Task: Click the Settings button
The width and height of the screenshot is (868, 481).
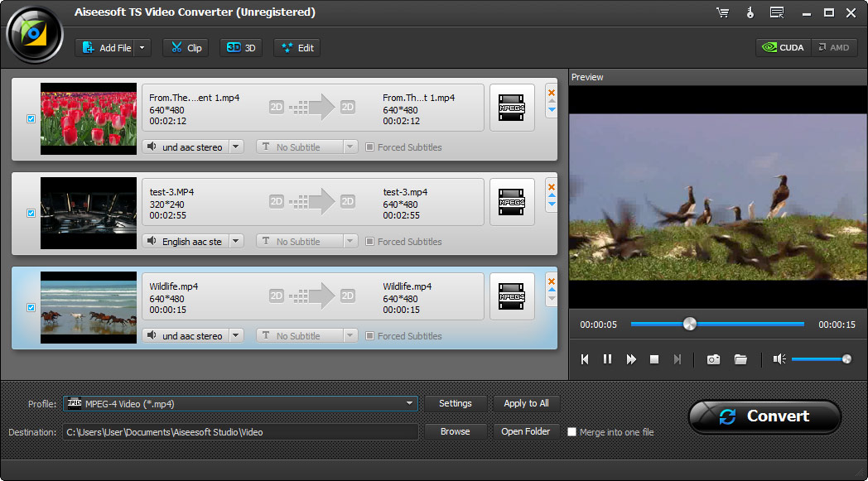Action: coord(456,403)
